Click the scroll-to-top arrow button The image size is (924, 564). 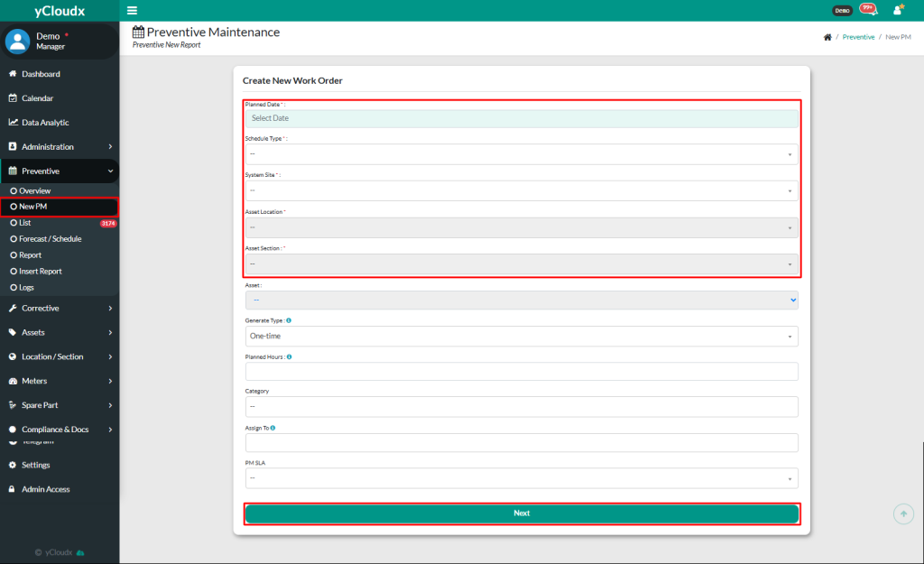click(903, 513)
